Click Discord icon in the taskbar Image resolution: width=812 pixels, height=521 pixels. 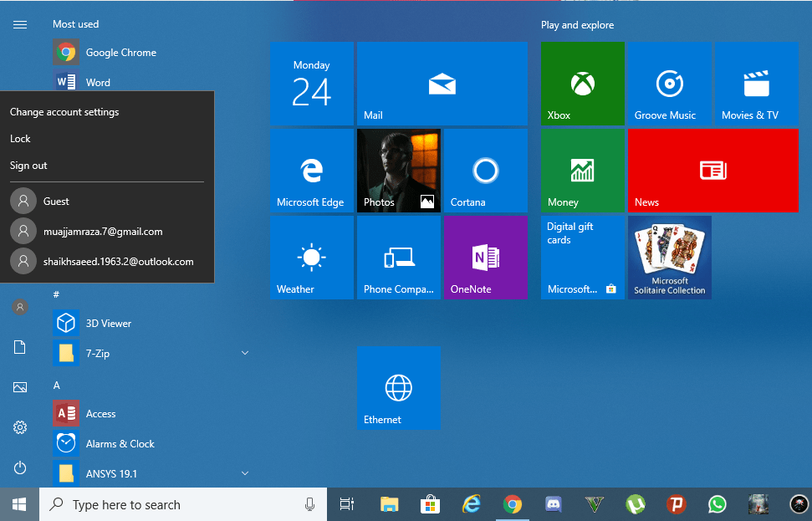point(553,504)
